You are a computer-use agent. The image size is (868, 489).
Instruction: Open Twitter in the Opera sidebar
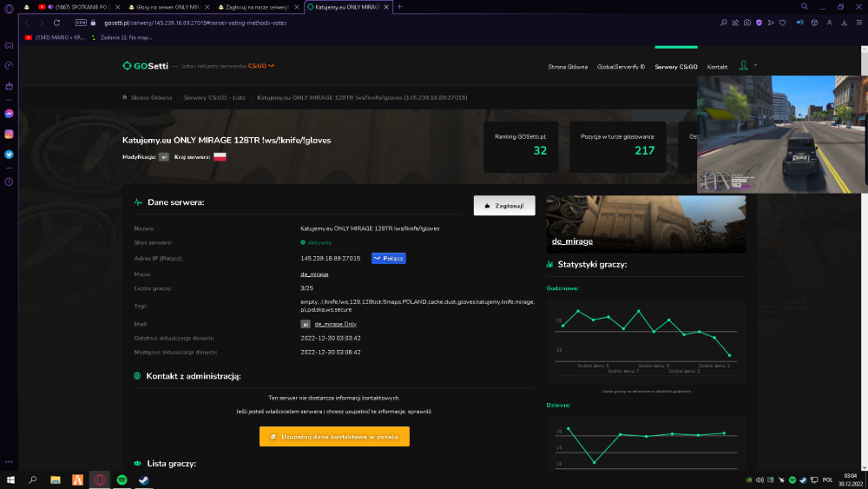[9, 155]
